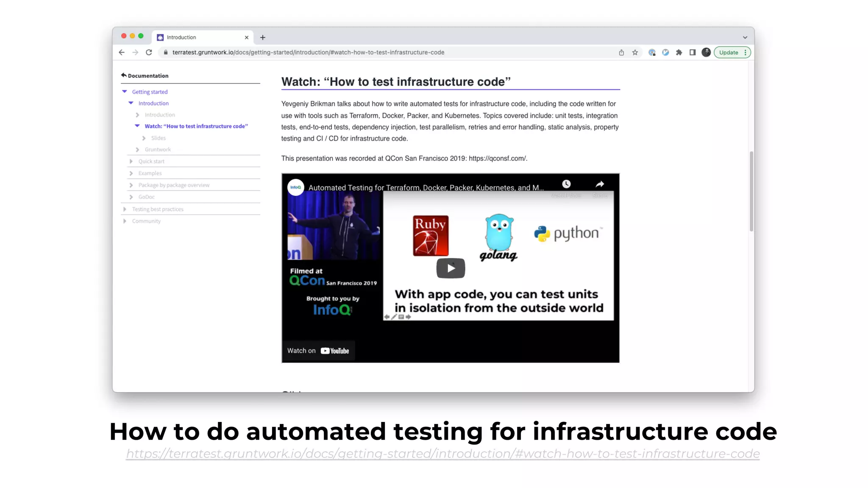The height and width of the screenshot is (488, 868).
Task: Close the Introduction tab
Action: [x=247, y=37]
